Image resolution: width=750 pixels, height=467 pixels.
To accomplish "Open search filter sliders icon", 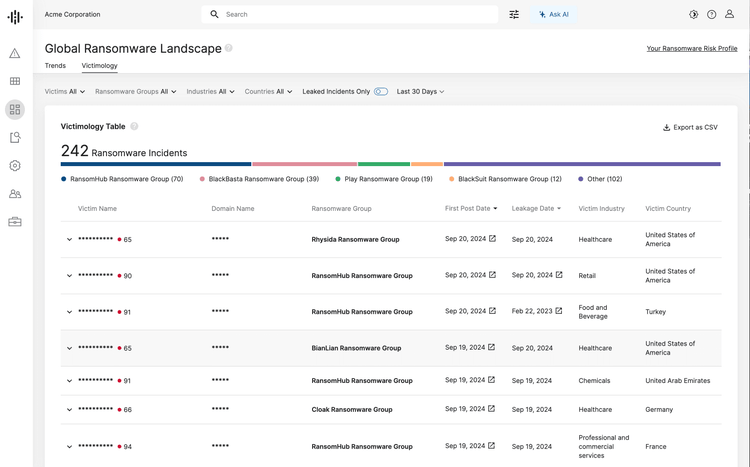I will (x=514, y=15).
